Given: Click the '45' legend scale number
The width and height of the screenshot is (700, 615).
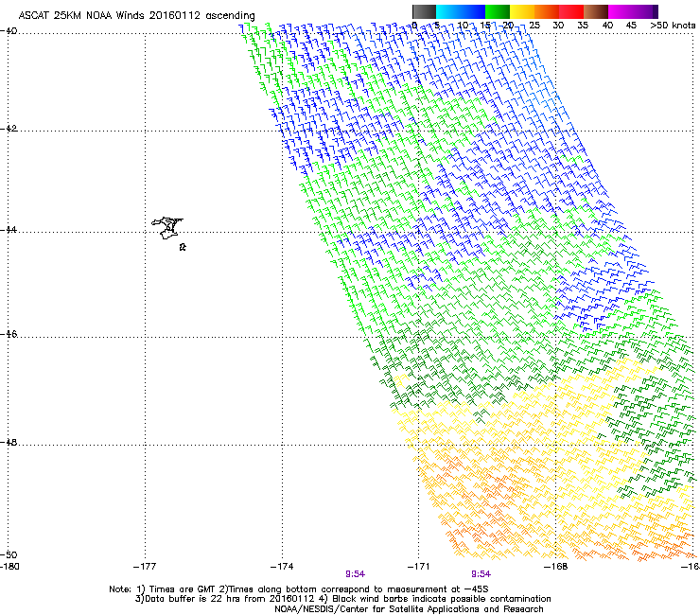Looking at the screenshot, I should [x=631, y=26].
